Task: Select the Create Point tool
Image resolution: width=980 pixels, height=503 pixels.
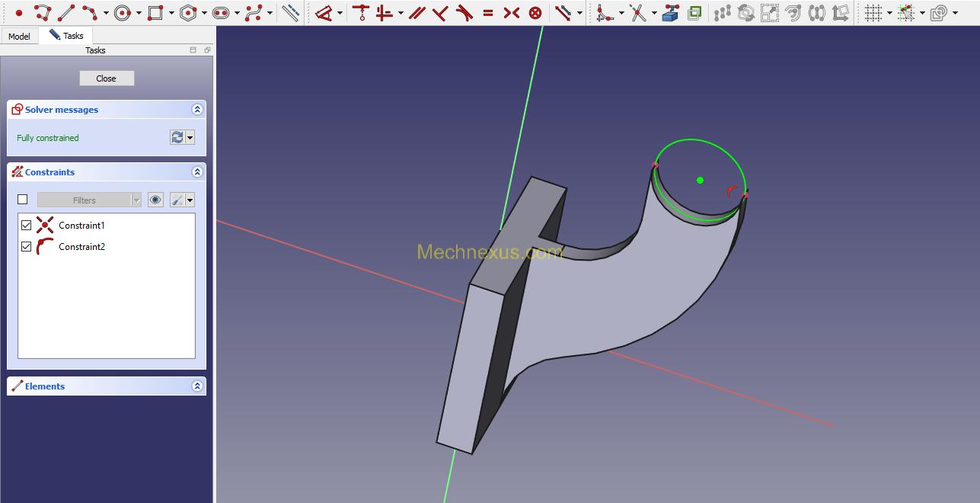Action: (19, 13)
